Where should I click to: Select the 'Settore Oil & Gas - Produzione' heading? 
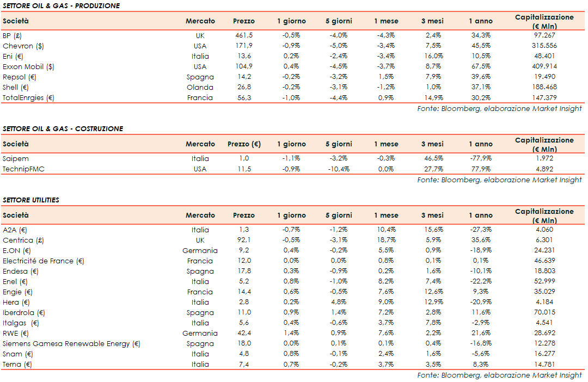[61, 5]
